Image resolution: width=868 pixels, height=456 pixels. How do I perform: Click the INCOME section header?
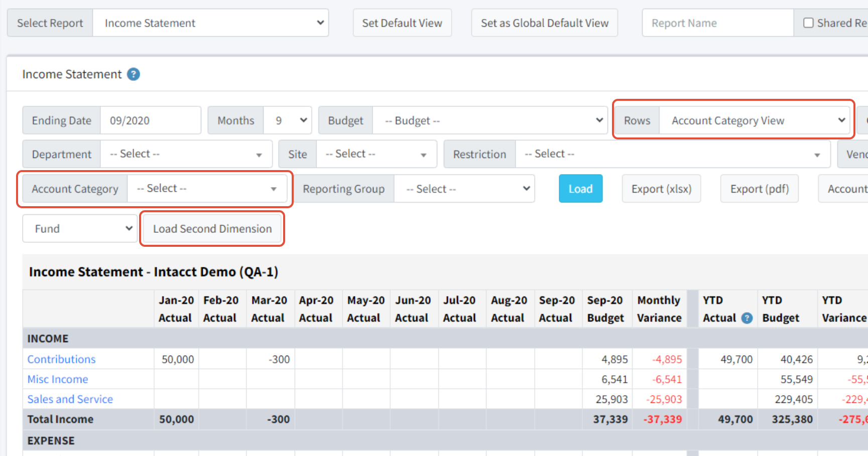48,339
